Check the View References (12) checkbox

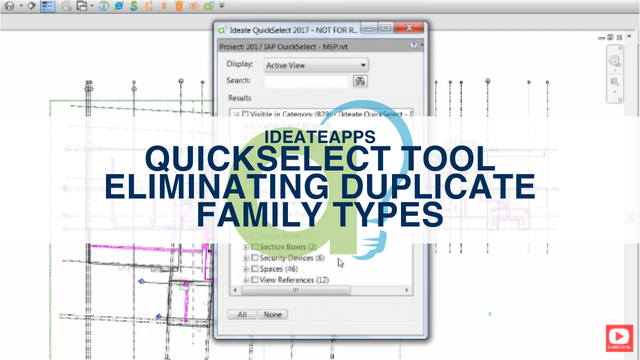[255, 280]
